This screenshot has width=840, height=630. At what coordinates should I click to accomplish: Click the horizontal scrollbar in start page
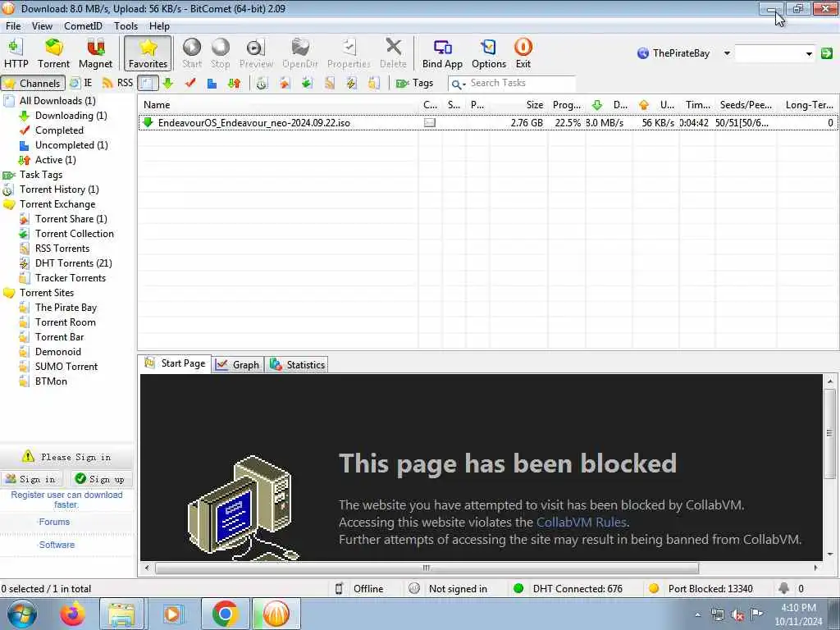(427, 568)
